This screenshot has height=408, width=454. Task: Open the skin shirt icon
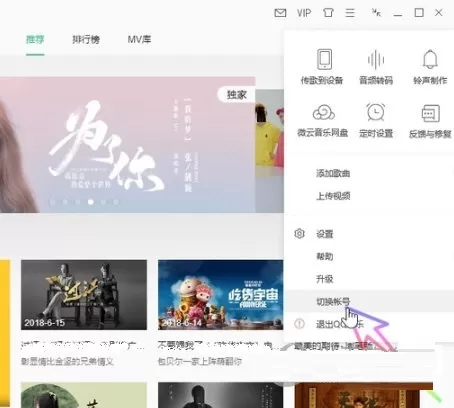[328, 13]
